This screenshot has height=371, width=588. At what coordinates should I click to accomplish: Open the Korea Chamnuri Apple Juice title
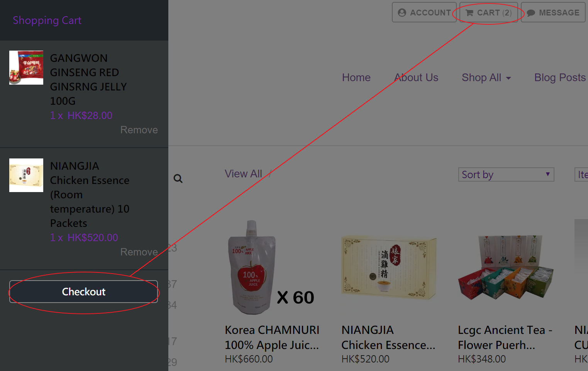(x=272, y=337)
